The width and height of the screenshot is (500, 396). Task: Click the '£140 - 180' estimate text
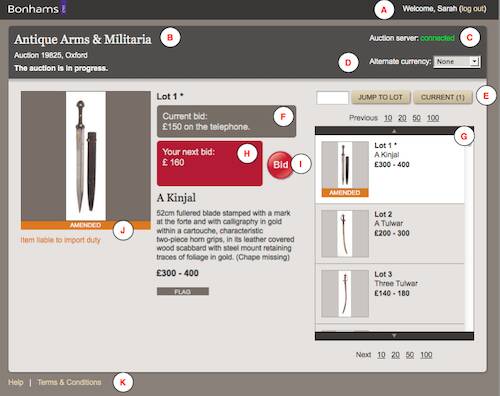point(392,293)
